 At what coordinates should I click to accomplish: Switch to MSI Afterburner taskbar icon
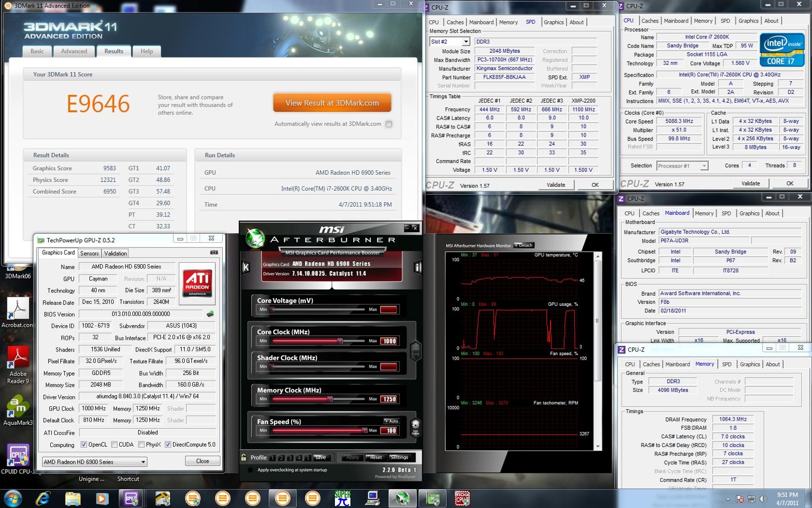[x=402, y=498]
